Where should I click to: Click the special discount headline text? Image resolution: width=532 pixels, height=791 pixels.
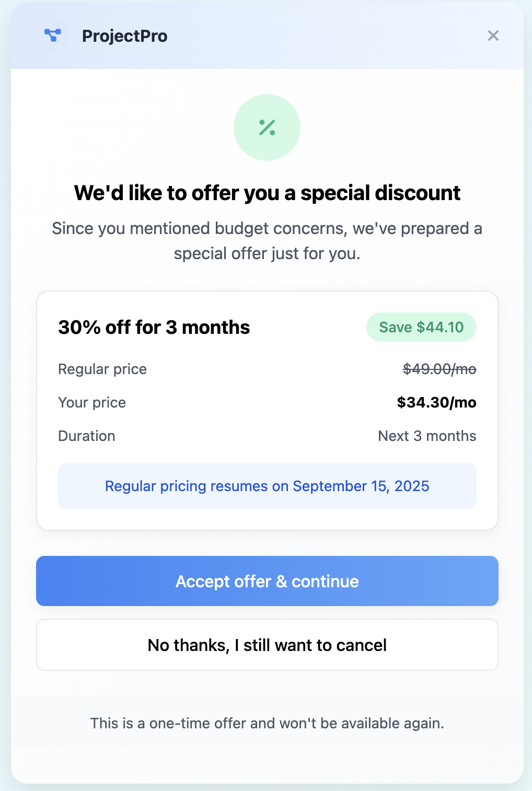[267, 193]
